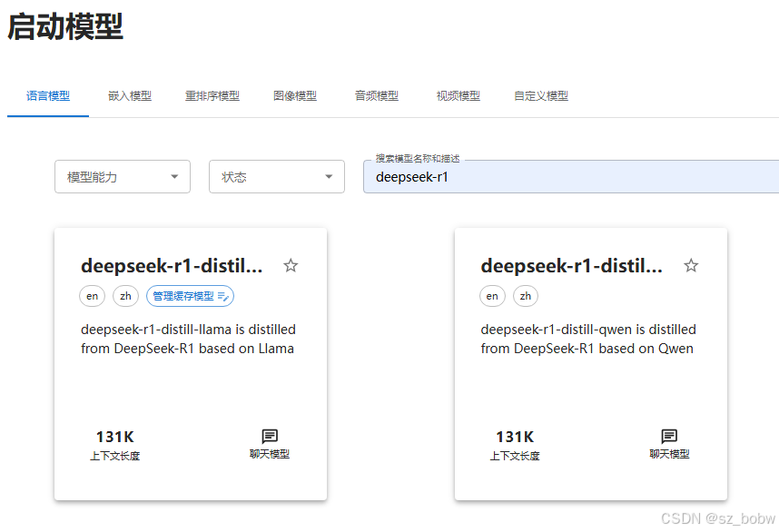This screenshot has height=532, width=779.
Task: Click 聊天模型 label on llama card
Action: [x=270, y=454]
